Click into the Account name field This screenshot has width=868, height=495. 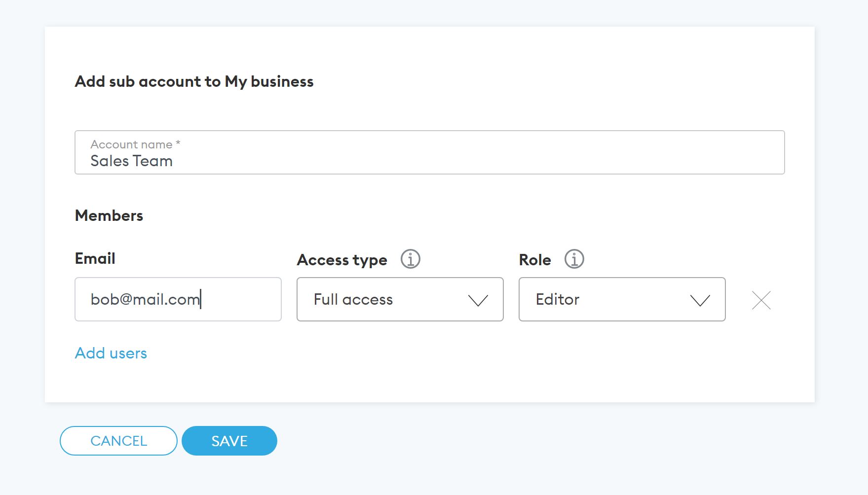[x=429, y=153]
